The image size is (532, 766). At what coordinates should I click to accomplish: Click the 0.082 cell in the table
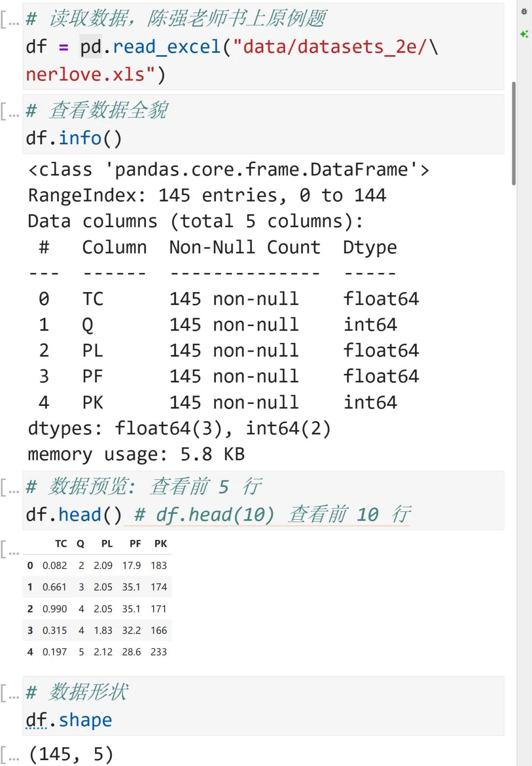(x=55, y=566)
